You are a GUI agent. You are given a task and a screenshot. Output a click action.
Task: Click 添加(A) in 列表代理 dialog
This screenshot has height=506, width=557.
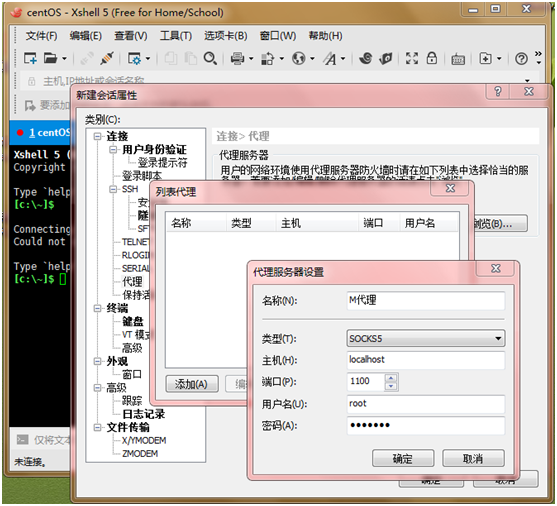click(x=192, y=384)
